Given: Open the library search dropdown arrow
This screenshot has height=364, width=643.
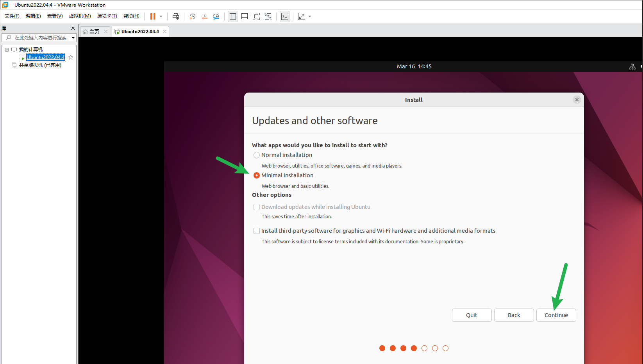Looking at the screenshot, I should (x=73, y=37).
